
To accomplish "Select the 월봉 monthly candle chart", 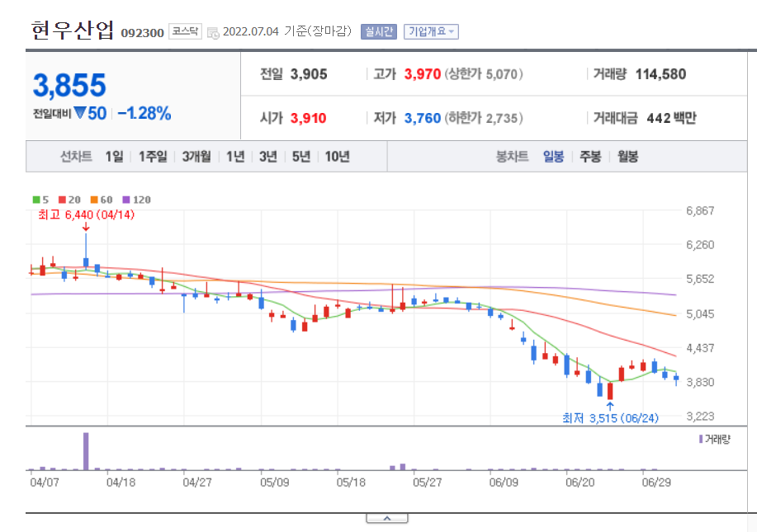I will pos(627,157).
